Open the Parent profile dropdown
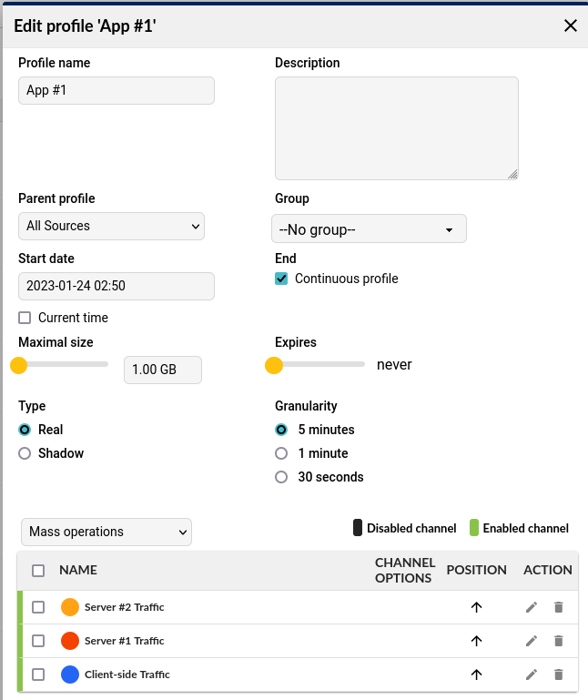The height and width of the screenshot is (700, 588). [111, 226]
